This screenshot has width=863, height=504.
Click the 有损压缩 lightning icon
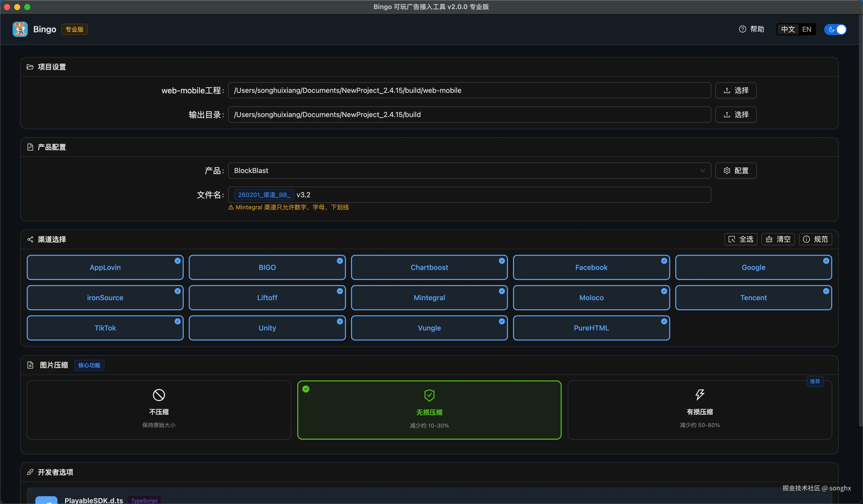[x=700, y=395]
